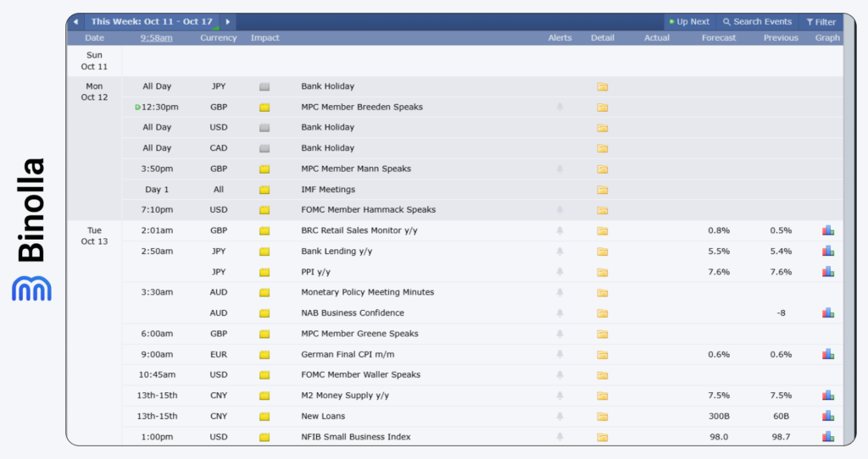868x459 pixels.
Task: Go to previous week arrow
Action: [75, 21]
